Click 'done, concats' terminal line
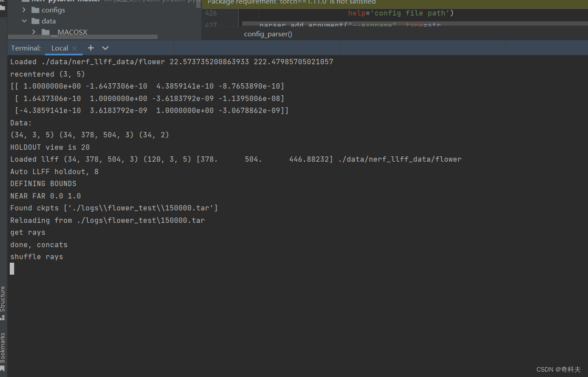Viewport: 588px width, 377px height. coord(39,245)
